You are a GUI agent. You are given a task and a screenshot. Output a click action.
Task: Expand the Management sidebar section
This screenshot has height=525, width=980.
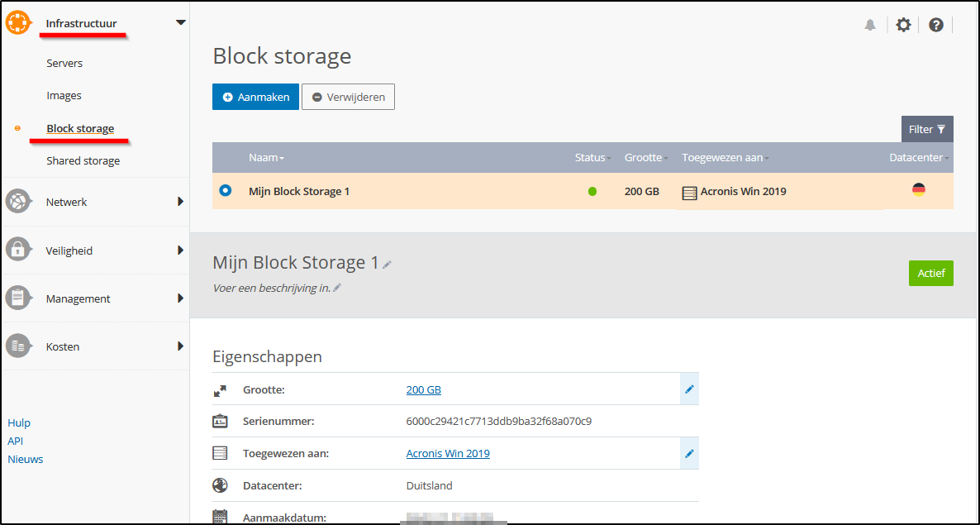click(78, 298)
